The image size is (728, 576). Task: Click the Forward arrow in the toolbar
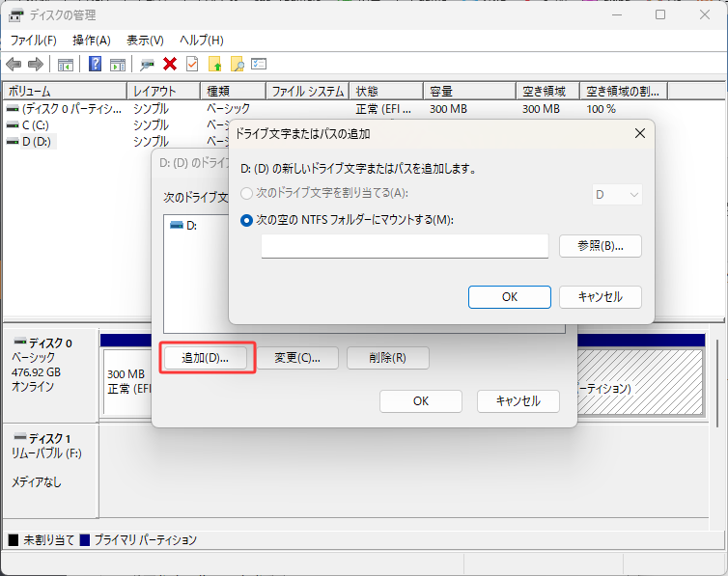click(36, 64)
